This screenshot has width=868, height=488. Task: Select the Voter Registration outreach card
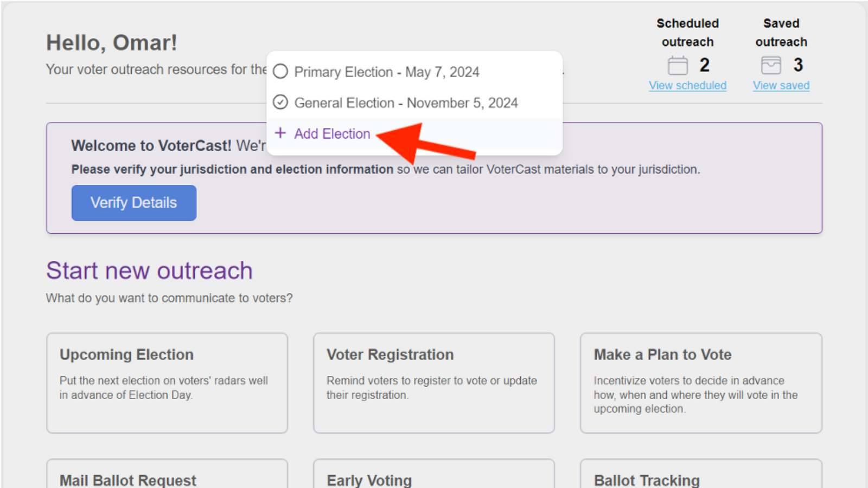coord(433,383)
